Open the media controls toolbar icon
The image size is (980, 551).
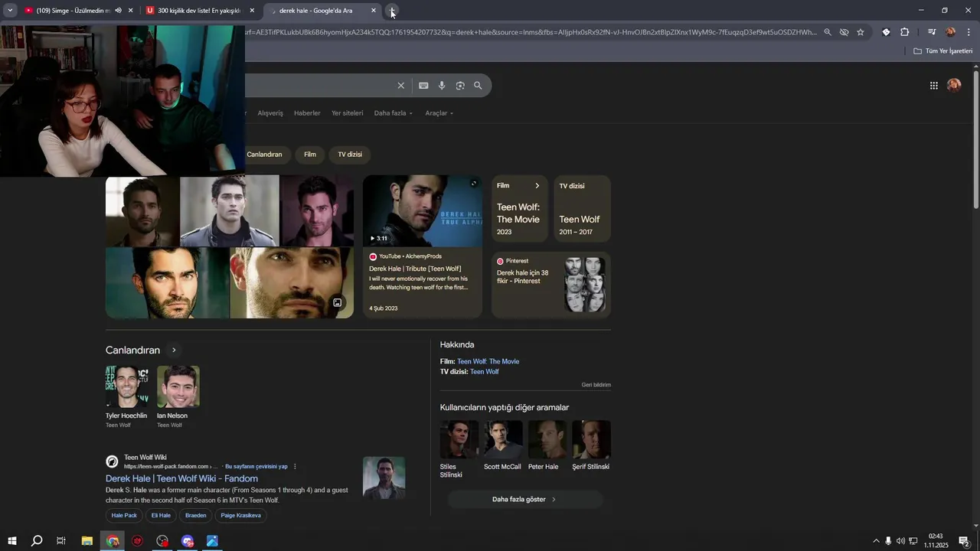pyautogui.click(x=932, y=32)
